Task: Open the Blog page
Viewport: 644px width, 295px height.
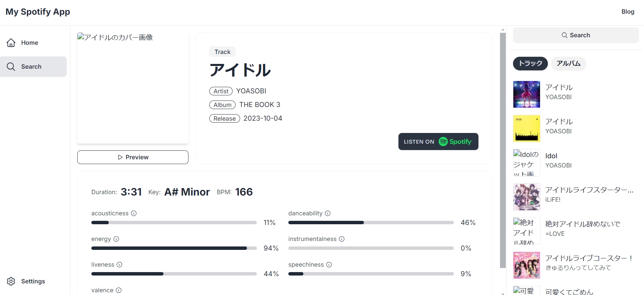Action: (628, 11)
